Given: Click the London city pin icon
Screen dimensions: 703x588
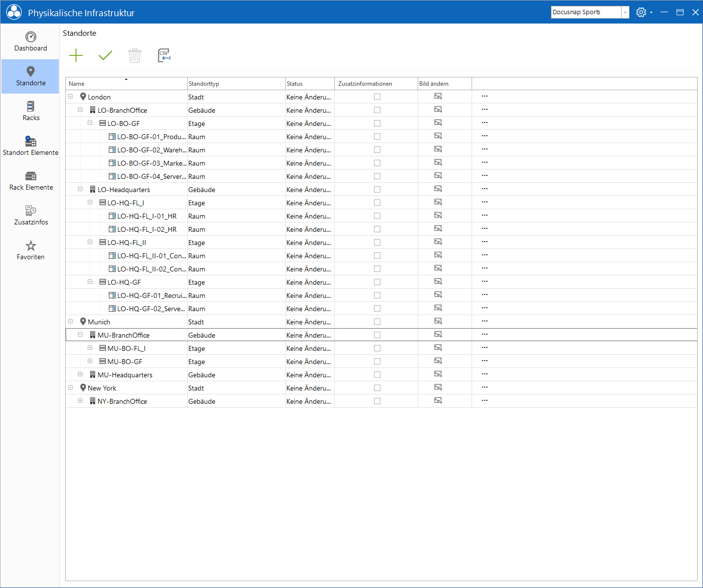Looking at the screenshot, I should pos(83,97).
